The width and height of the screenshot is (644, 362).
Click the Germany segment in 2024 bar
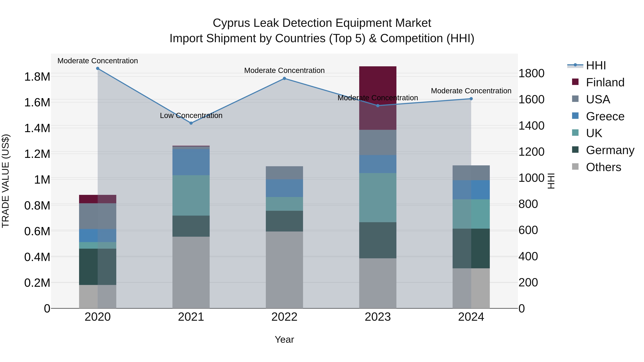pyautogui.click(x=471, y=249)
